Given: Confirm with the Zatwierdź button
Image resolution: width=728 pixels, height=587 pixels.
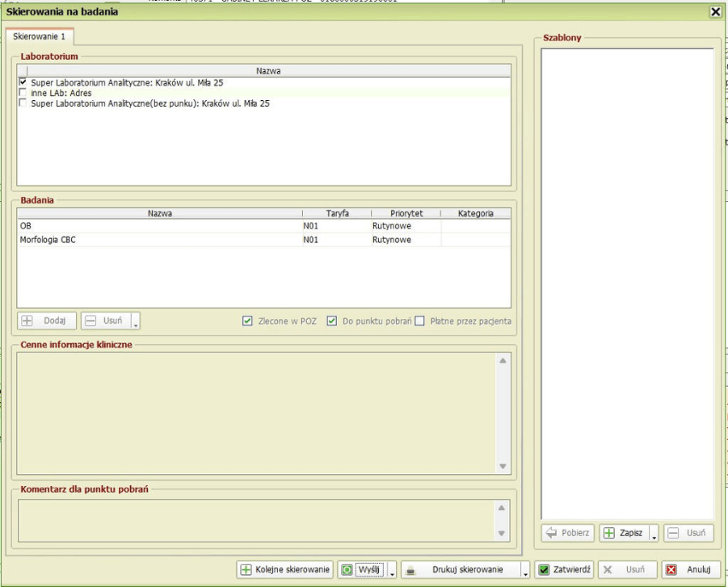Looking at the screenshot, I should 564,570.
